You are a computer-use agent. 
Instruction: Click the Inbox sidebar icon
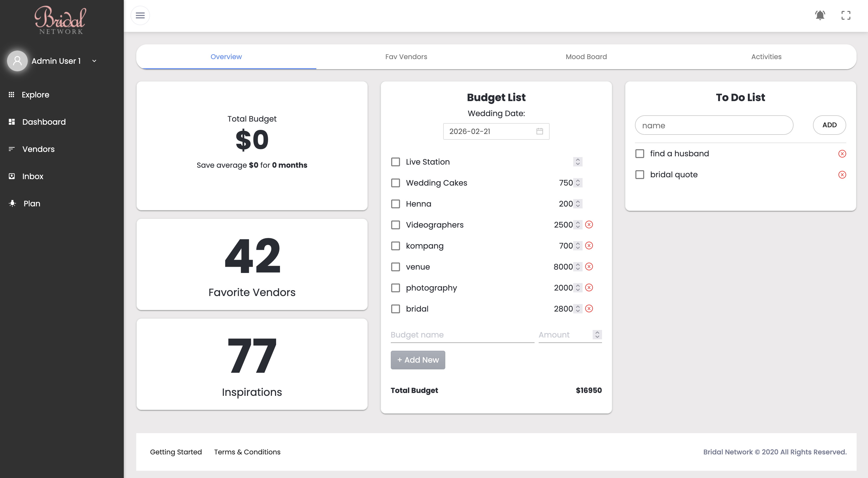[x=12, y=176]
